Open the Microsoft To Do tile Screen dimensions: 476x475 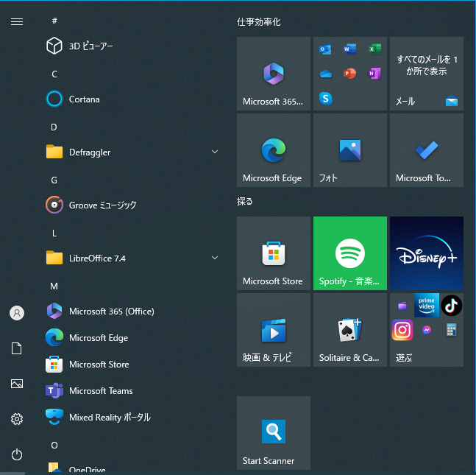click(x=427, y=150)
